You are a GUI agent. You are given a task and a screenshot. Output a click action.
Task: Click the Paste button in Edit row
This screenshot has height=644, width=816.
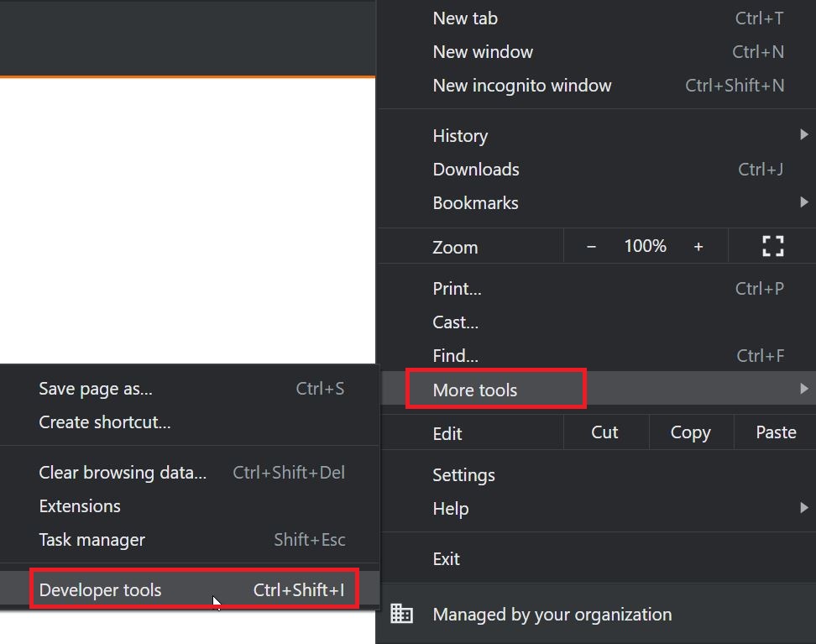776,432
